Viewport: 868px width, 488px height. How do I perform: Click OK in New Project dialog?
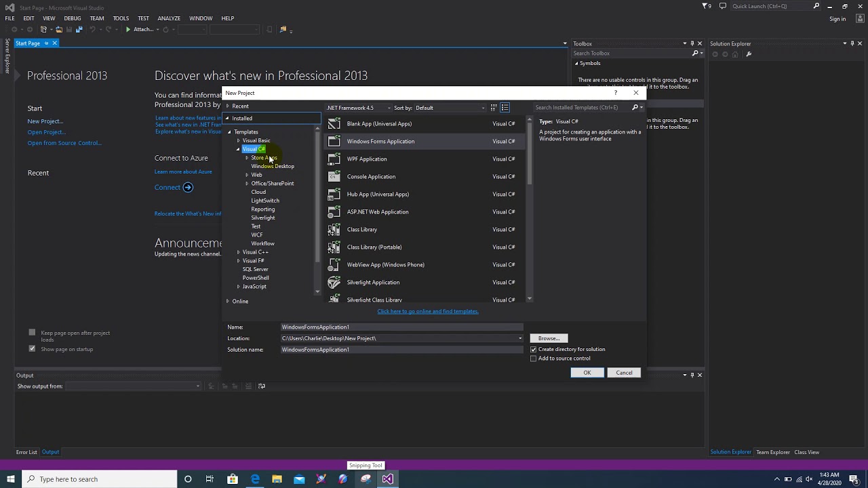pos(587,373)
